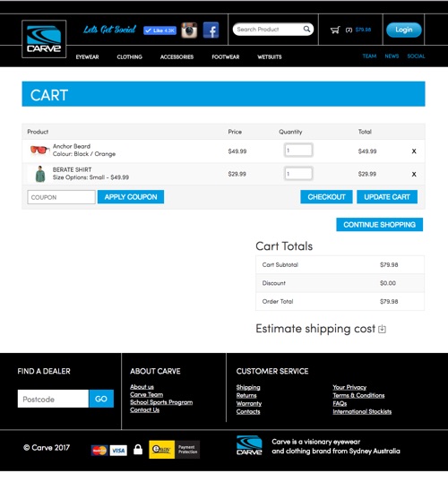The image size is (448, 482).
Task: Click the COUPON input field
Action: [x=61, y=197]
